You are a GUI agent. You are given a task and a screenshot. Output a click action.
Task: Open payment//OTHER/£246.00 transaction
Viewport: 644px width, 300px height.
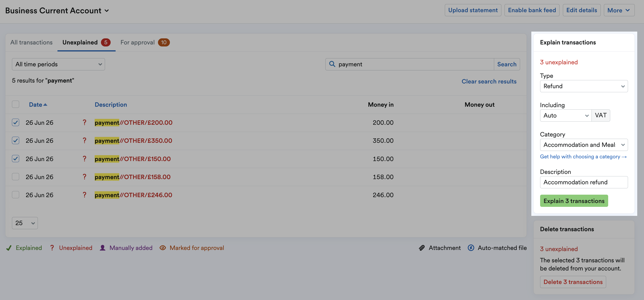tap(133, 195)
